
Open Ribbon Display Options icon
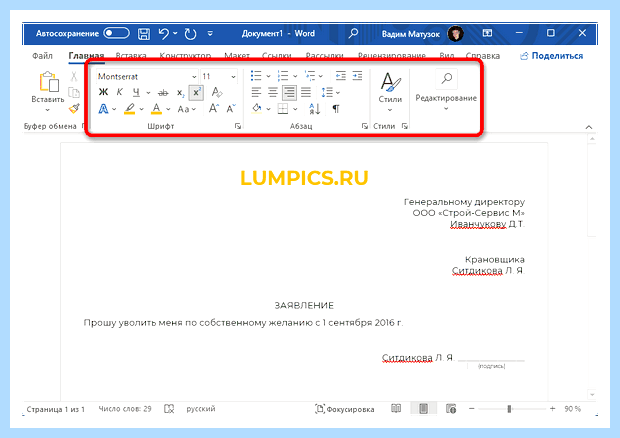click(487, 33)
